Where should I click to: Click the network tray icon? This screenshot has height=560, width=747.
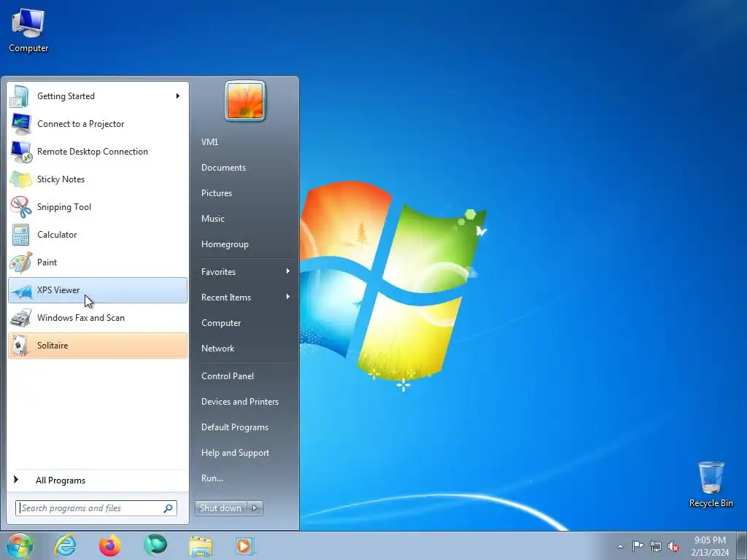pyautogui.click(x=656, y=546)
